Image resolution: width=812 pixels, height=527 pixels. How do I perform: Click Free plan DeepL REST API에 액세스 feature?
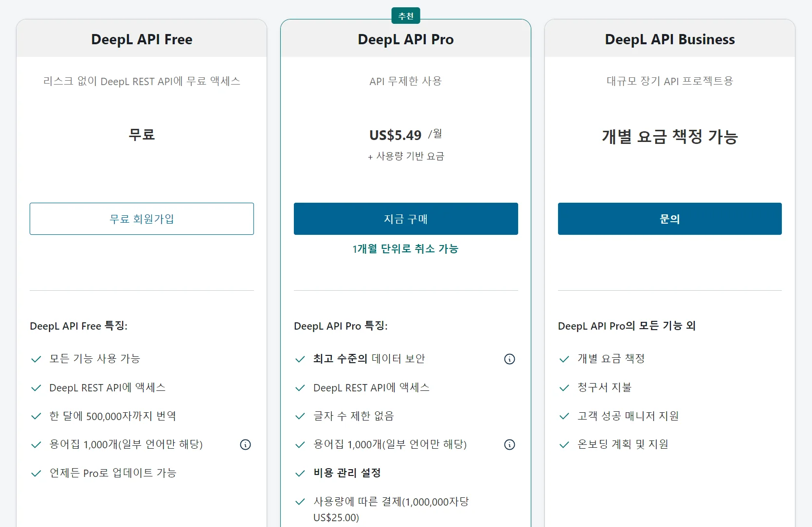(x=108, y=387)
